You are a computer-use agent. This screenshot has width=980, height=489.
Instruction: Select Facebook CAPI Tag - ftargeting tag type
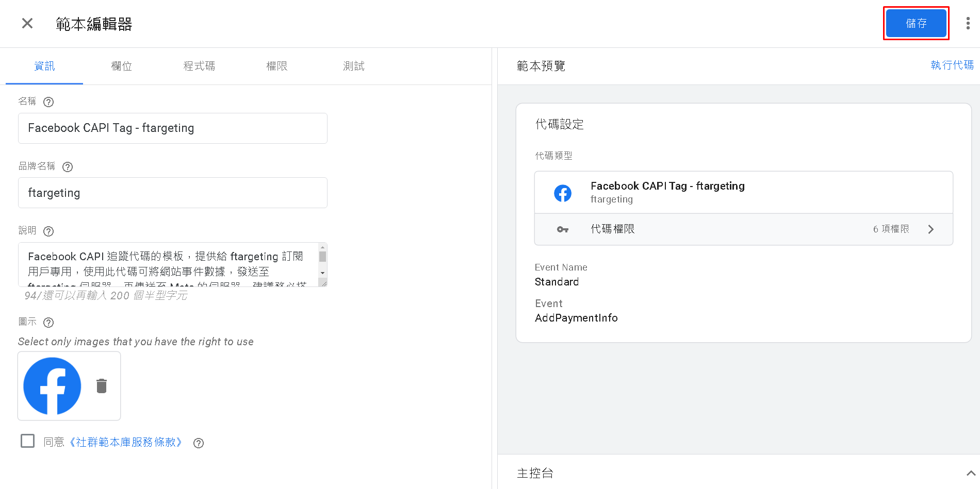point(744,192)
